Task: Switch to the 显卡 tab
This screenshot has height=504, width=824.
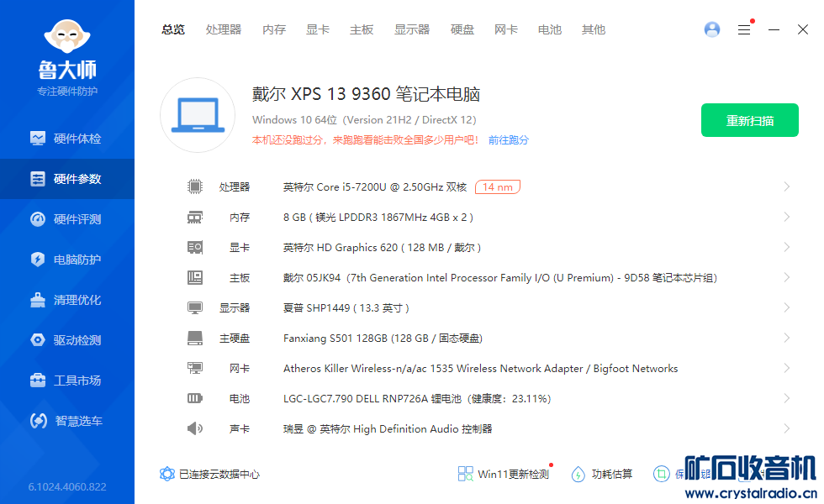Action: 318,29
